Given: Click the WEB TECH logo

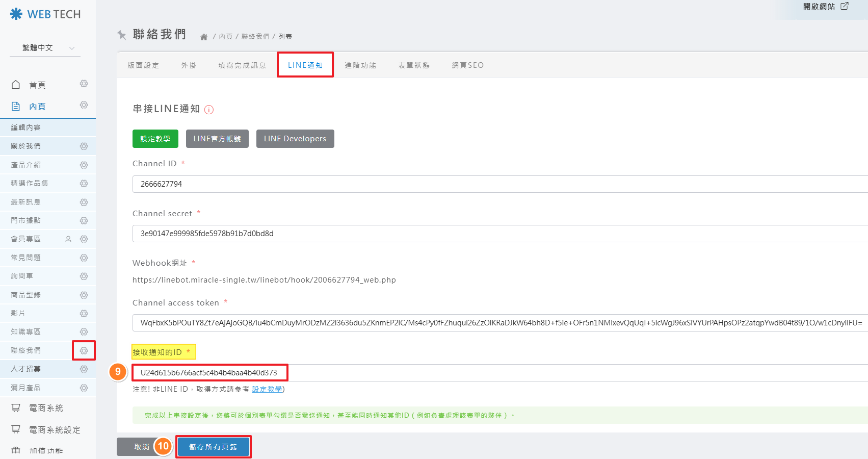Looking at the screenshot, I should tap(45, 14).
